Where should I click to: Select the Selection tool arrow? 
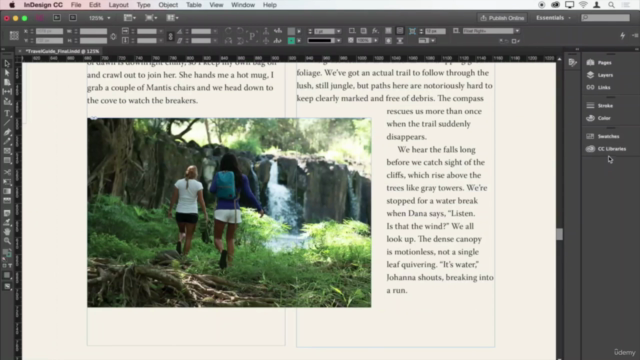pyautogui.click(x=7, y=64)
